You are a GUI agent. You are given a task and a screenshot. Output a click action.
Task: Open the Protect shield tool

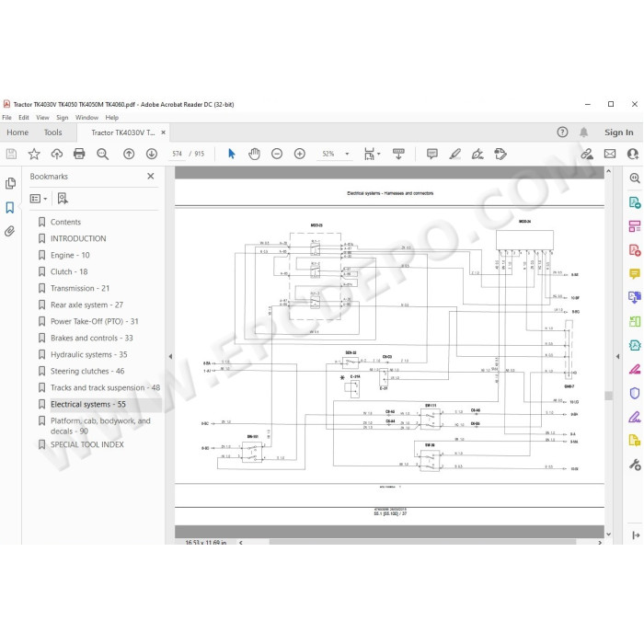coord(635,393)
